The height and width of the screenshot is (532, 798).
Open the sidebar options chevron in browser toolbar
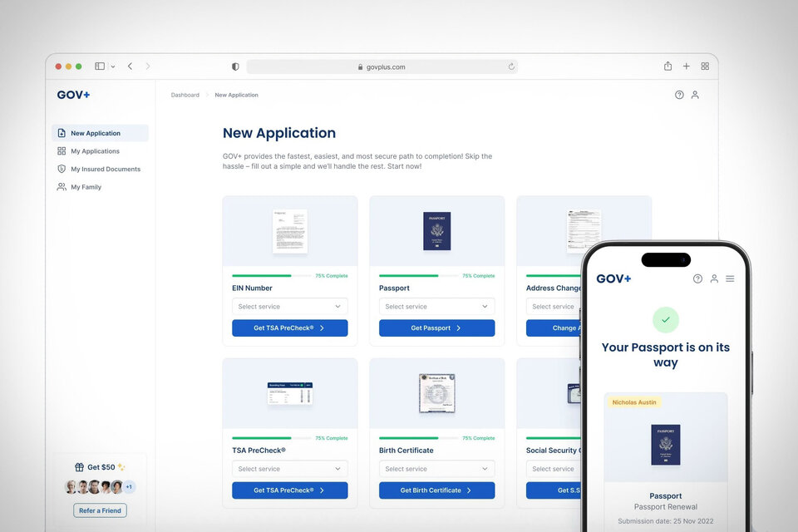point(113,66)
